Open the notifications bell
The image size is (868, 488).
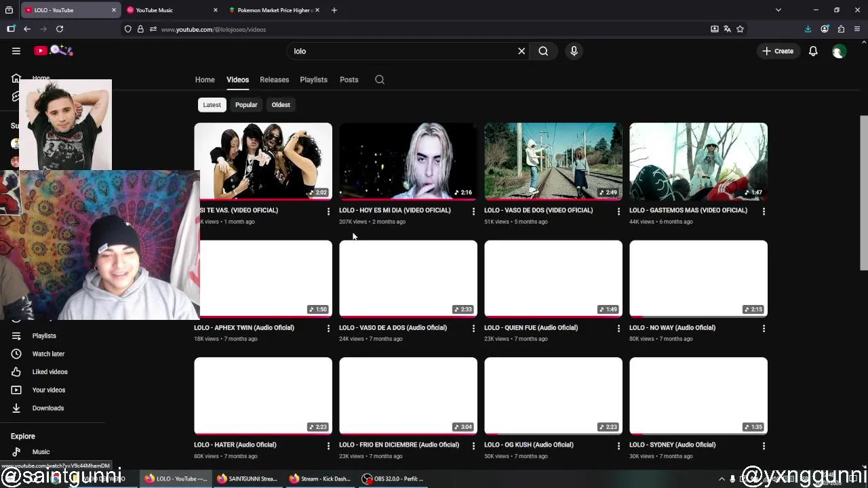(x=813, y=51)
